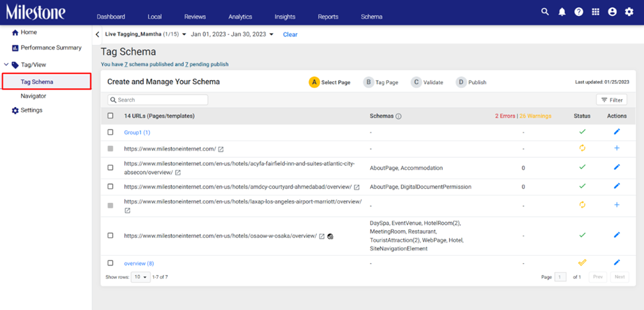Image resolution: width=644 pixels, height=310 pixels.
Task: Open the Filter button
Action: pos(612,100)
